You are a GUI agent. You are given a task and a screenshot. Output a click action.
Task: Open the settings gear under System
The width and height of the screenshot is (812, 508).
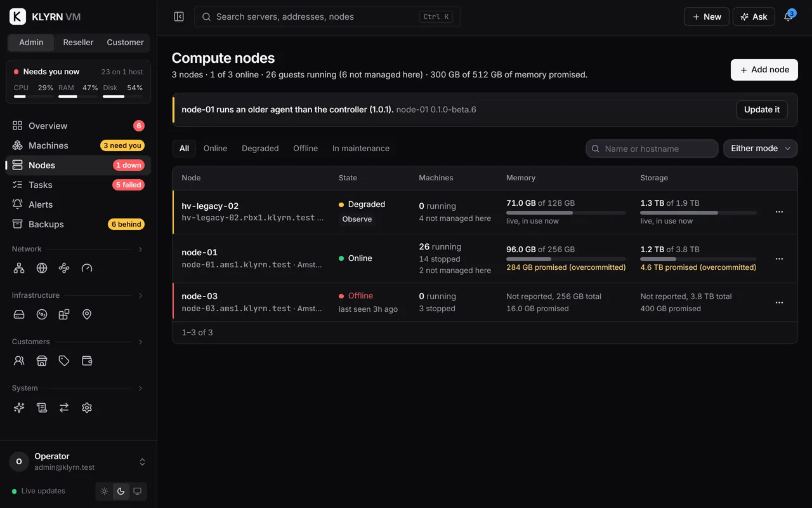click(x=87, y=408)
